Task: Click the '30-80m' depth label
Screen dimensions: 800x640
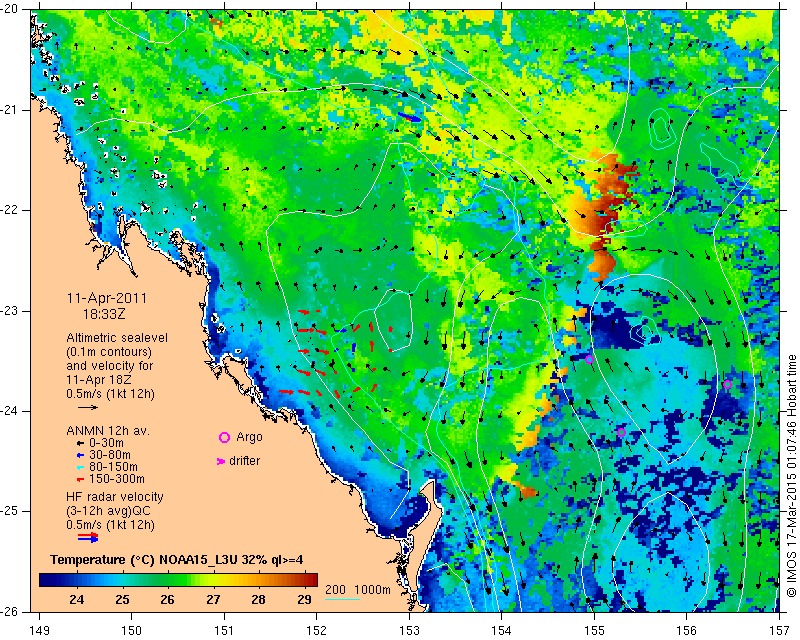Action: click(x=110, y=455)
